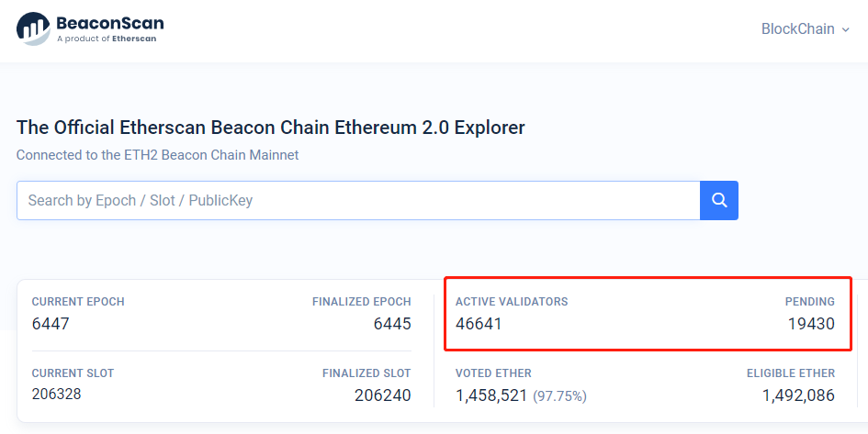Viewport: 868px width, 434px height.
Task: Click the active validators count 46641
Action: (479, 324)
